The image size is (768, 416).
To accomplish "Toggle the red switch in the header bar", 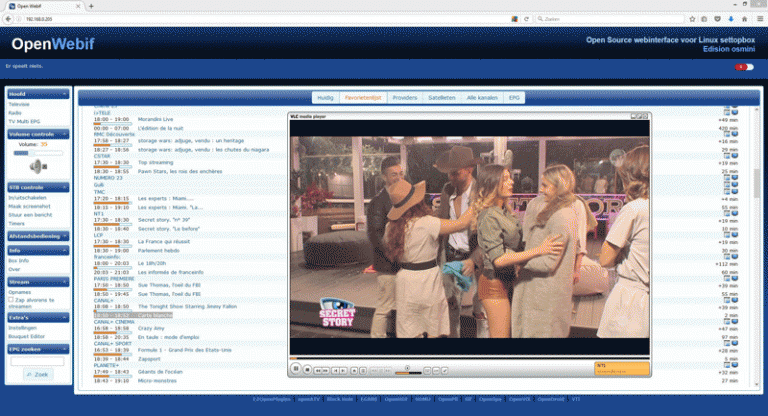I will (x=744, y=67).
